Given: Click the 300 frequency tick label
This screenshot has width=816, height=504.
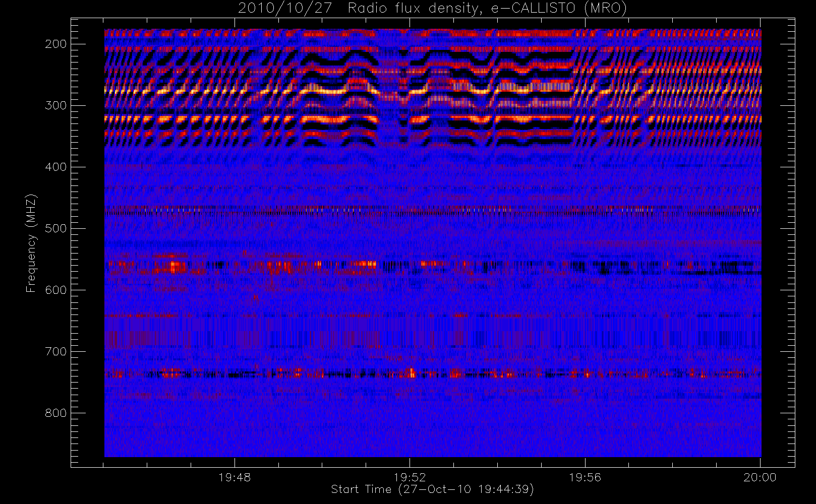Looking at the screenshot, I should pyautogui.click(x=56, y=105).
